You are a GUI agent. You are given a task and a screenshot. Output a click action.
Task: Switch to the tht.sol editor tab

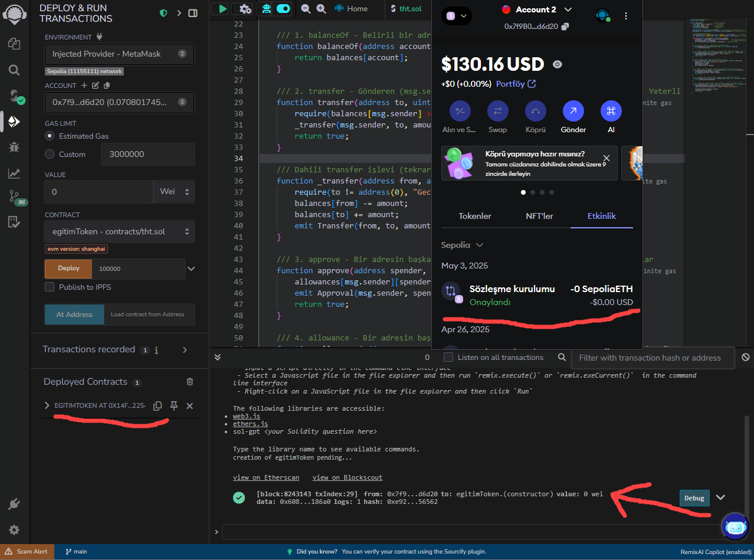click(405, 9)
